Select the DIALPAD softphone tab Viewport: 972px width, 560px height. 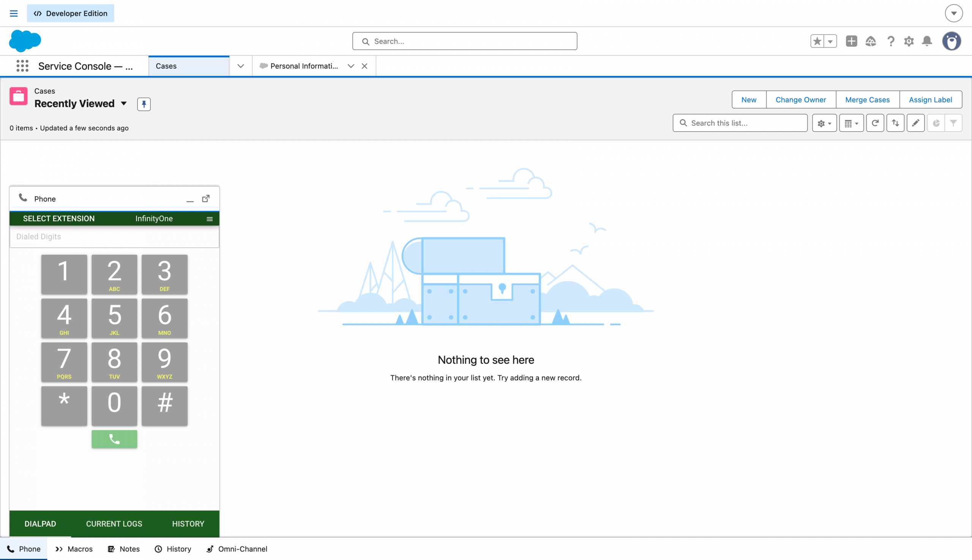click(40, 524)
